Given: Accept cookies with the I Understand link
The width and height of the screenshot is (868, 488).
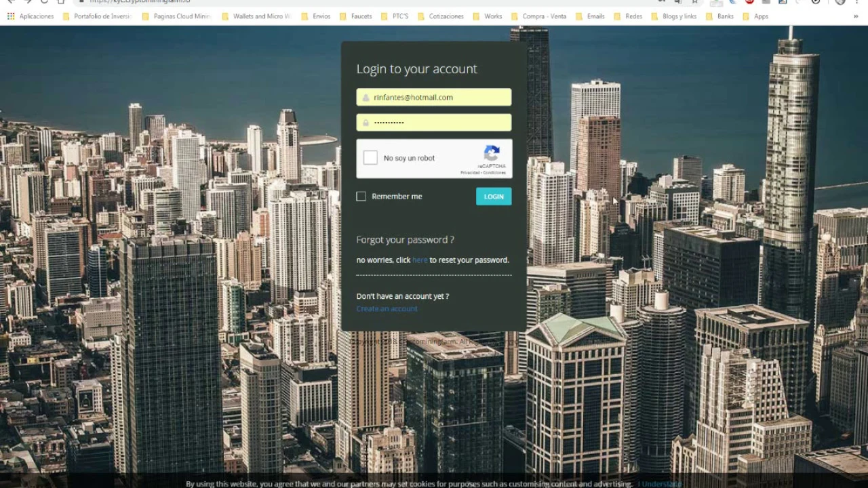Looking at the screenshot, I should (660, 484).
